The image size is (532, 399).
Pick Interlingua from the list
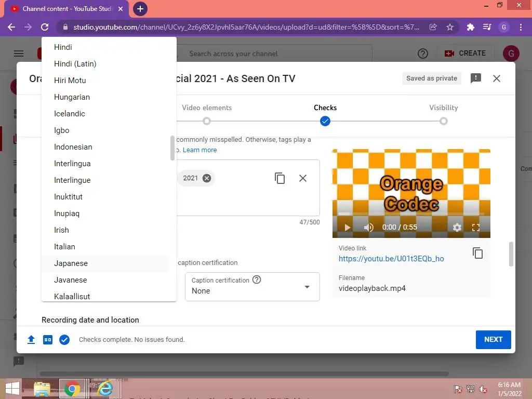click(105, 164)
